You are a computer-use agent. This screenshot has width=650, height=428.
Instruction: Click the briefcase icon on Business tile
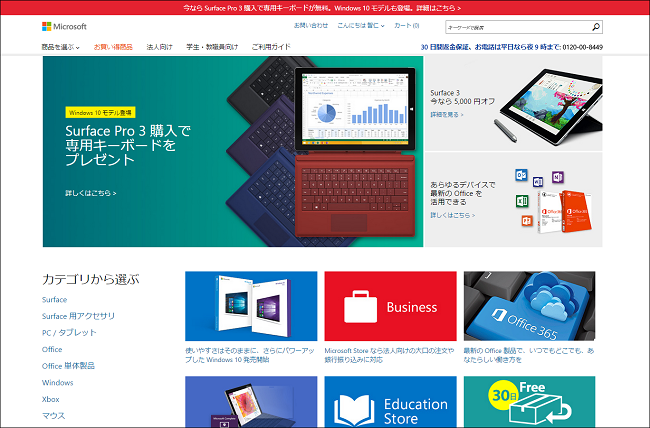(x=360, y=306)
